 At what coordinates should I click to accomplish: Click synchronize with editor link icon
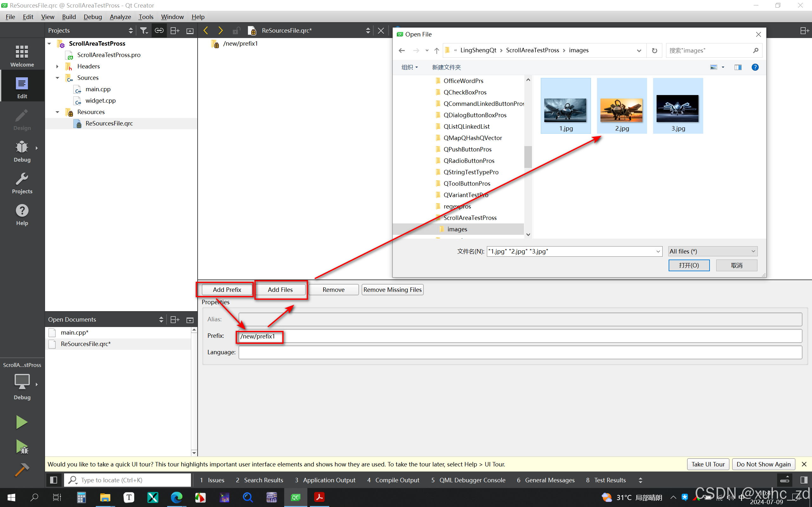point(159,30)
